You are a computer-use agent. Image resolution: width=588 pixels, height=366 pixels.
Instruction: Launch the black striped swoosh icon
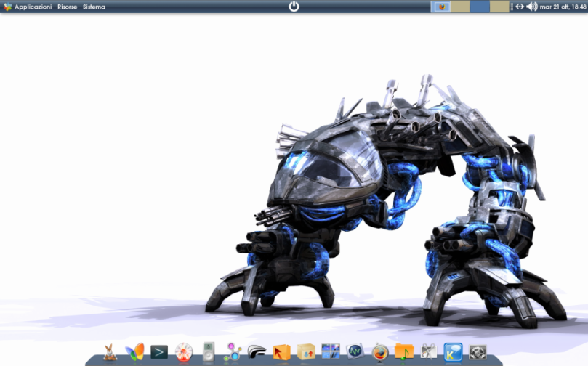257,352
